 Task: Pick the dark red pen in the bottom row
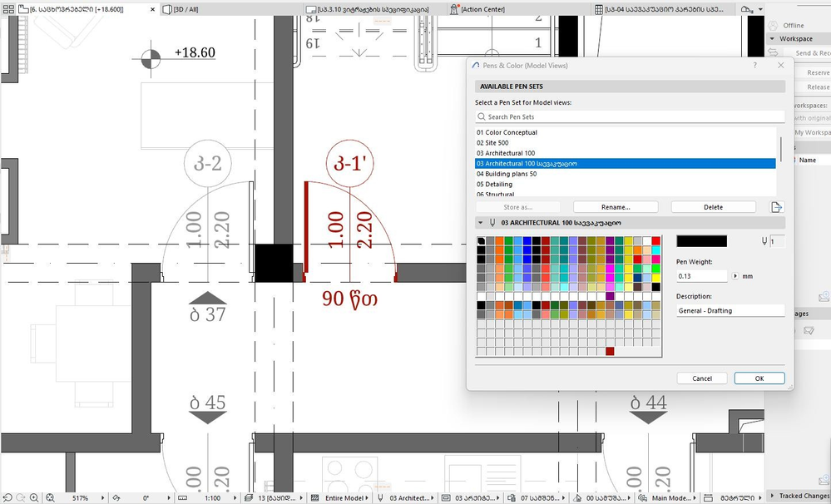pos(610,351)
